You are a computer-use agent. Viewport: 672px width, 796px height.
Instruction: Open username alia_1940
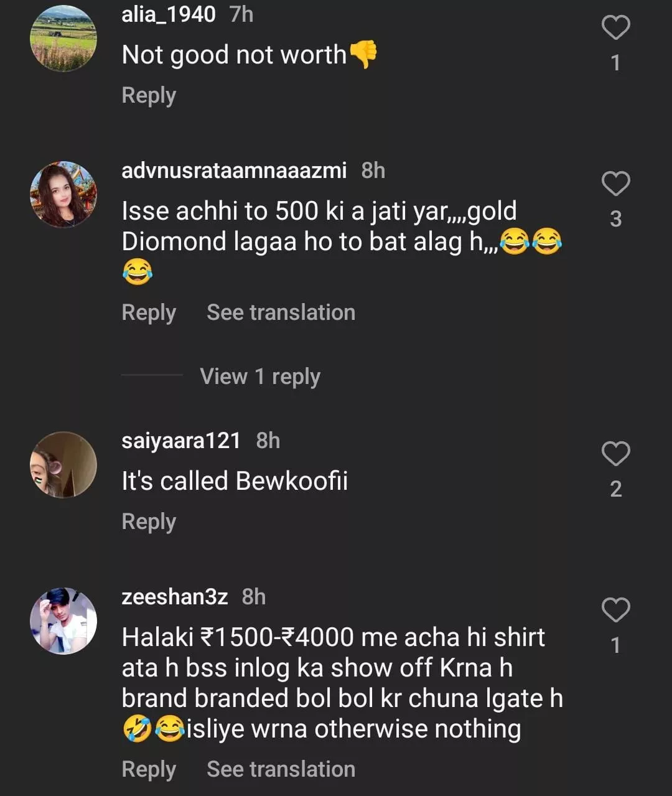[x=169, y=14]
